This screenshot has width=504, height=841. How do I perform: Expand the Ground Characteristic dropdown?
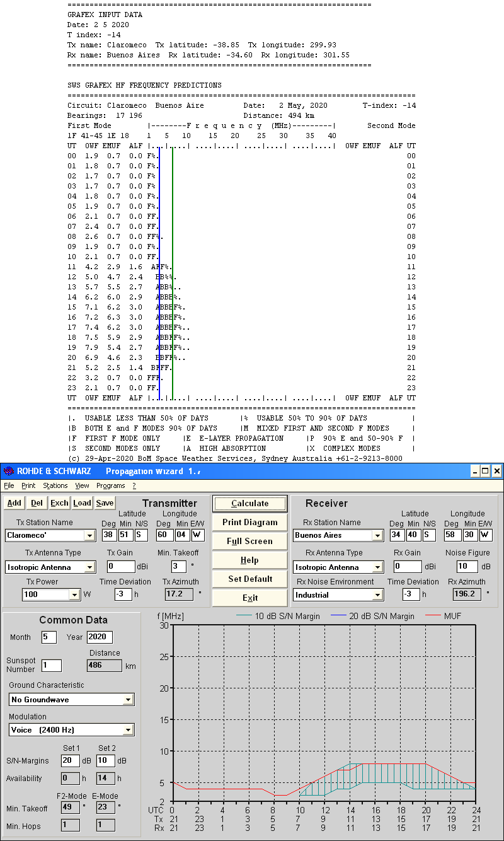pyautogui.click(x=129, y=699)
